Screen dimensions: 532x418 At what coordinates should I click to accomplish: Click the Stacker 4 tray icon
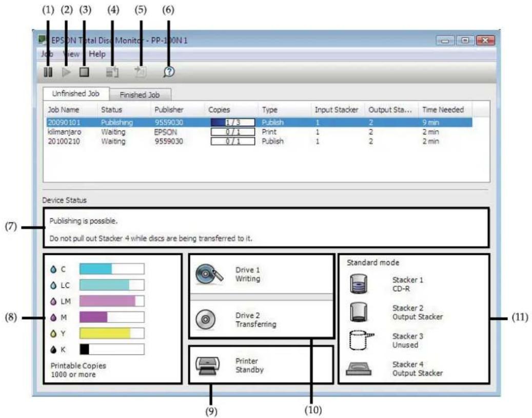click(359, 369)
